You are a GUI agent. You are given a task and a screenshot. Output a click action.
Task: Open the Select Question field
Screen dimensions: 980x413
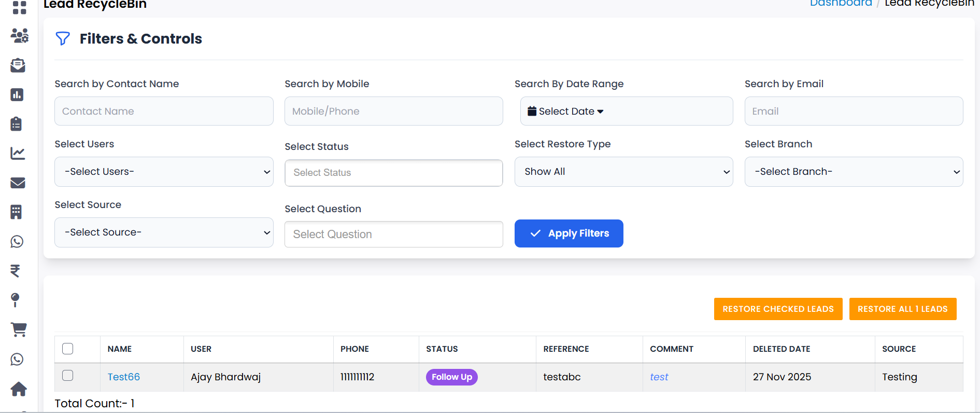coord(394,235)
